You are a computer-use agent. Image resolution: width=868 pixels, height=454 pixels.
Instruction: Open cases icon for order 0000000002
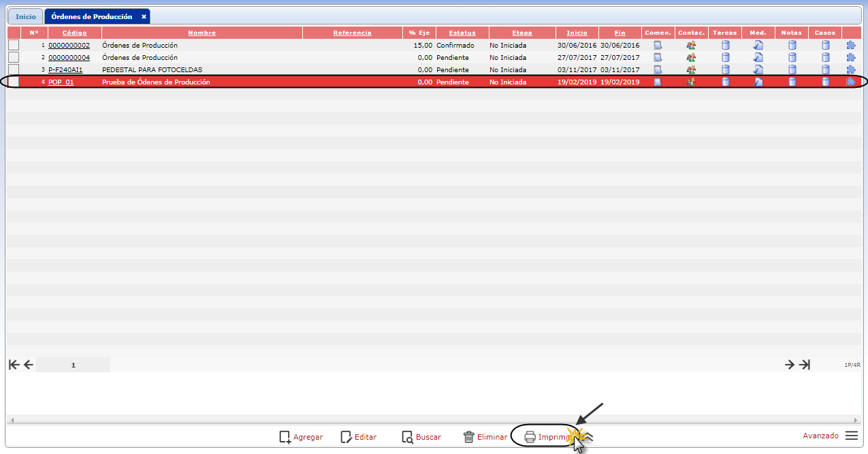(x=826, y=46)
